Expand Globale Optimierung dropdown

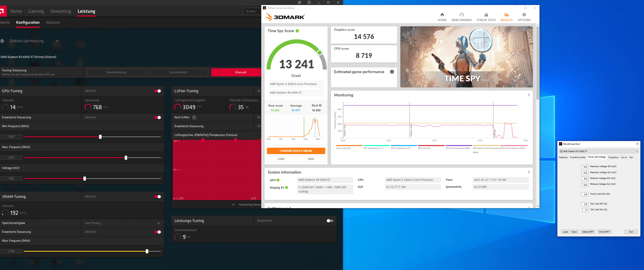57,41
